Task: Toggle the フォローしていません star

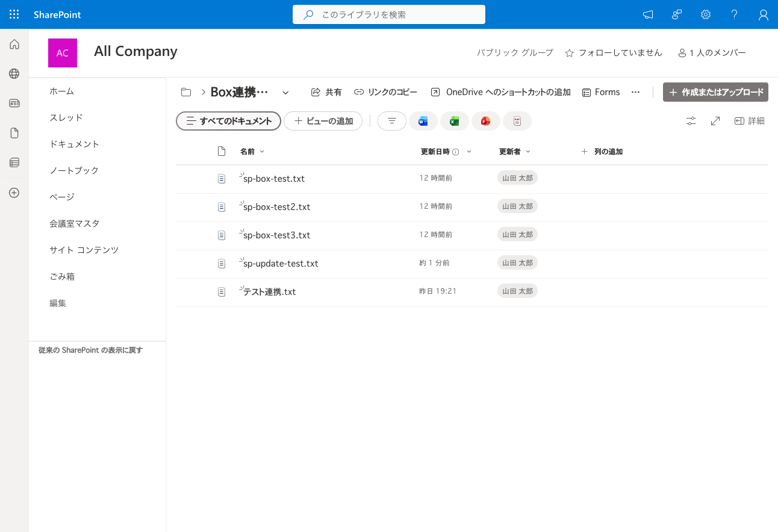Action: click(x=570, y=53)
